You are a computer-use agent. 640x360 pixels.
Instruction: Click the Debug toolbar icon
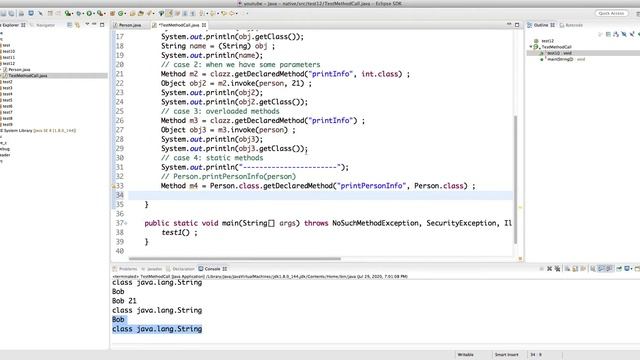coord(79,13)
